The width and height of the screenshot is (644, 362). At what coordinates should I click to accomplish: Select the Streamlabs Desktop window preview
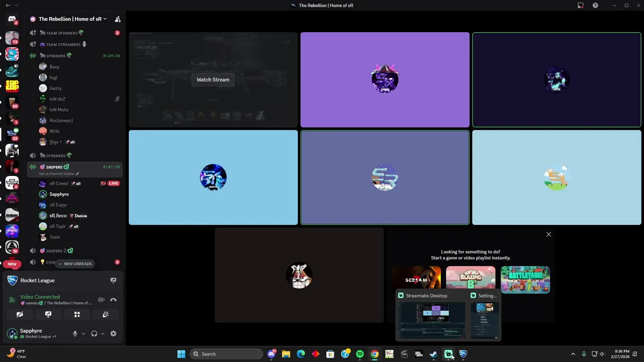[x=432, y=316]
